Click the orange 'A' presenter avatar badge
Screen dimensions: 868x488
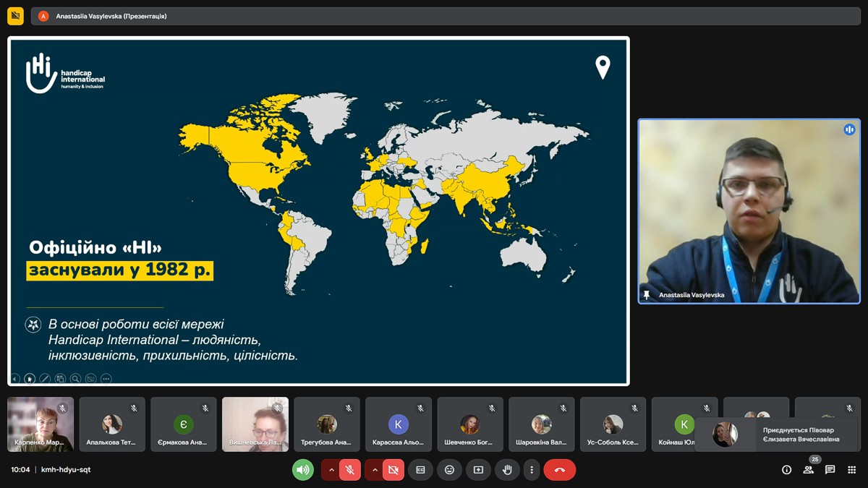(x=43, y=16)
